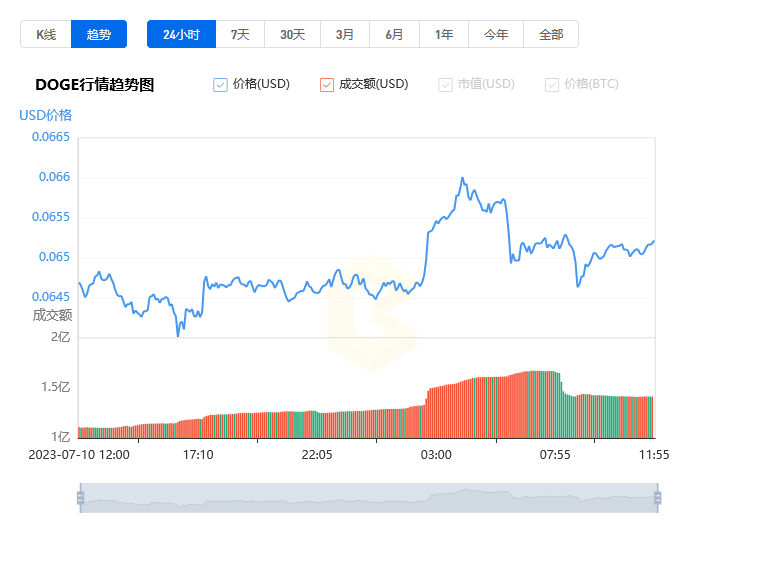Click the price line peak near 0.066

[461, 178]
